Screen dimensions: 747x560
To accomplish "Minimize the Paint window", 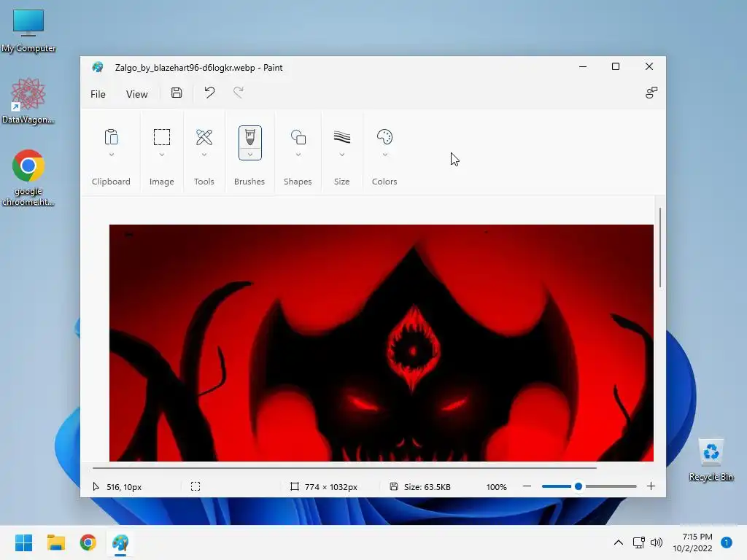I will pyautogui.click(x=583, y=66).
